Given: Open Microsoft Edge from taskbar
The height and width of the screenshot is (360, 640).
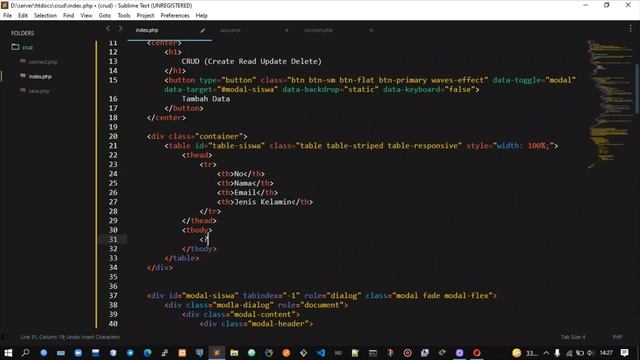Looking at the screenshot, I should [147, 353].
